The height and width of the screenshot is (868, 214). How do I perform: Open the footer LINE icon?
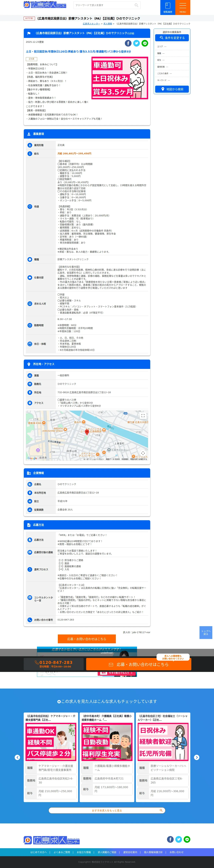[187, 839]
